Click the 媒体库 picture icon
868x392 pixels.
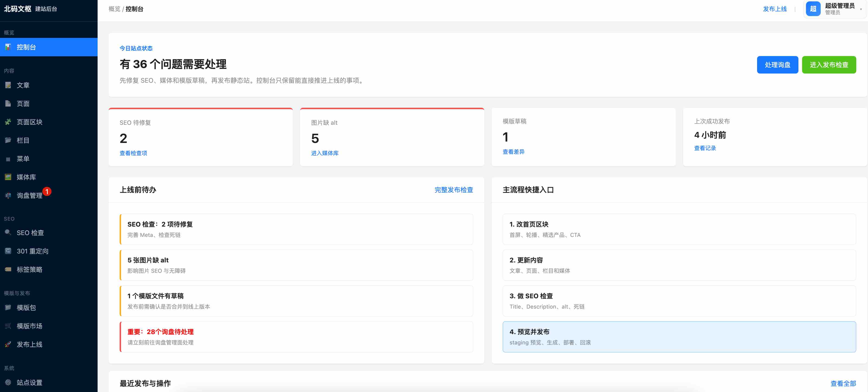coord(8,177)
